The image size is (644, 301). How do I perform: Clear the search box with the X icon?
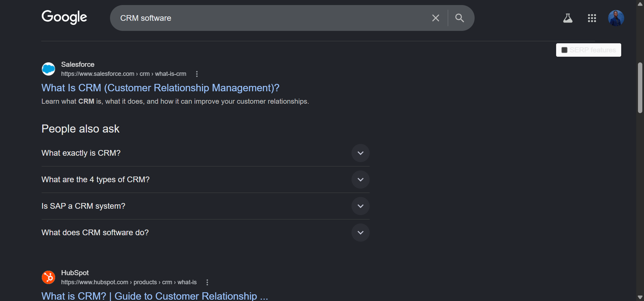point(435,18)
